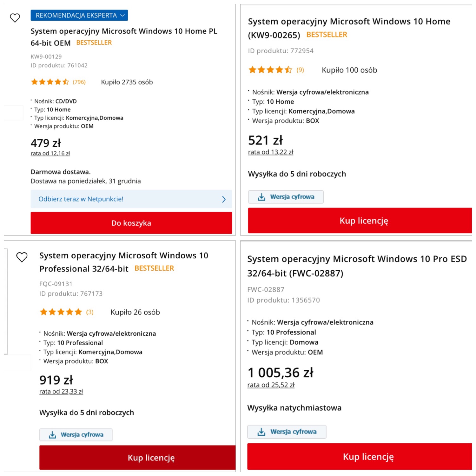Favorite the Windows 10 Home PL OEM product
476x476 pixels.
pyautogui.click(x=15, y=18)
